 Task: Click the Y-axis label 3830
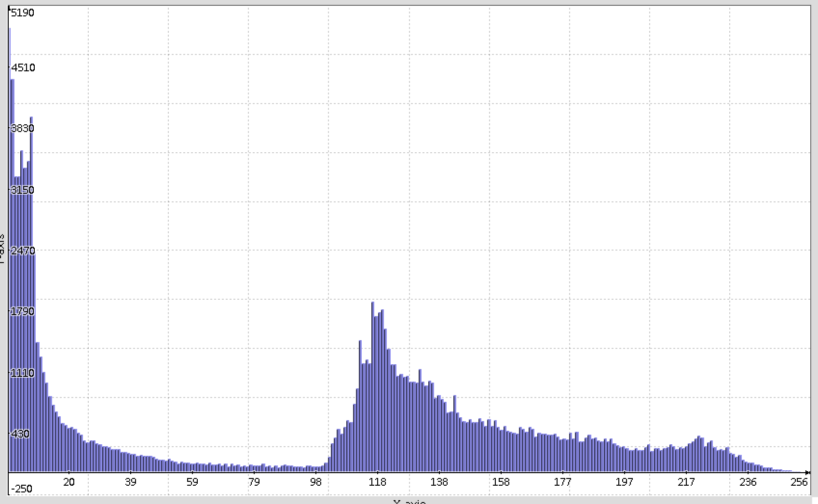point(23,128)
